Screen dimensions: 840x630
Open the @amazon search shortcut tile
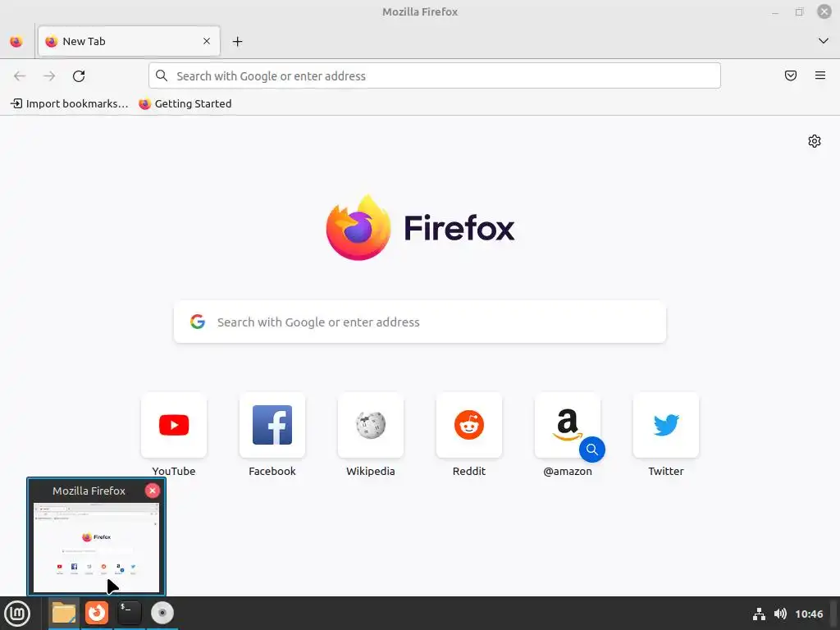click(x=568, y=425)
